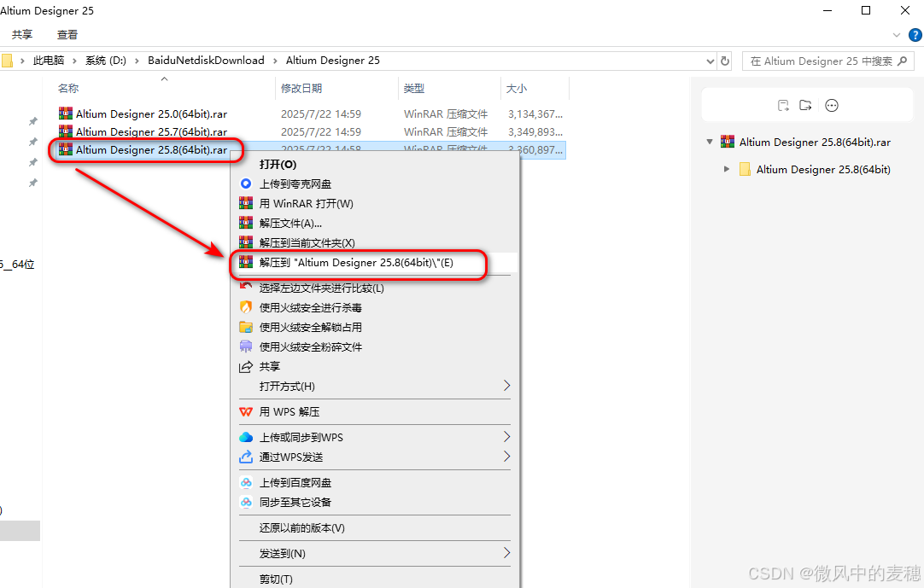
Task: Select file Altium Designer 25.8(64bit).rar
Action: 151,149
